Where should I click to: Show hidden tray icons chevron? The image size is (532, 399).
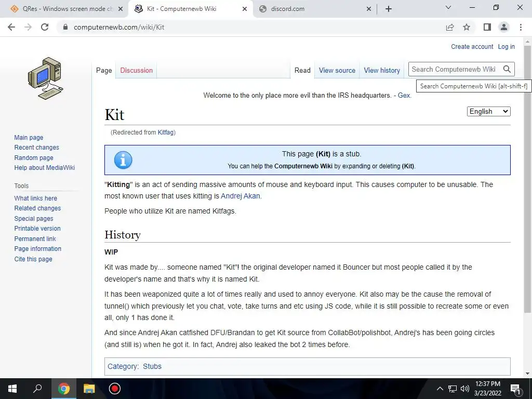tap(440, 389)
